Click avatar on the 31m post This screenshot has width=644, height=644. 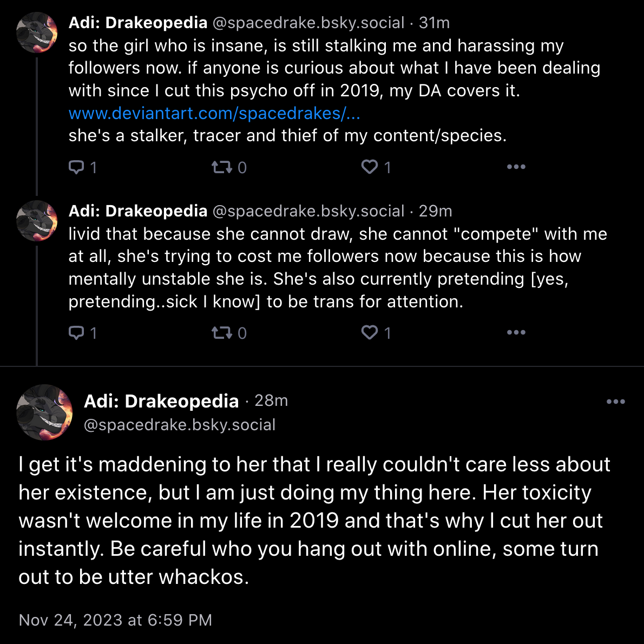(x=37, y=32)
